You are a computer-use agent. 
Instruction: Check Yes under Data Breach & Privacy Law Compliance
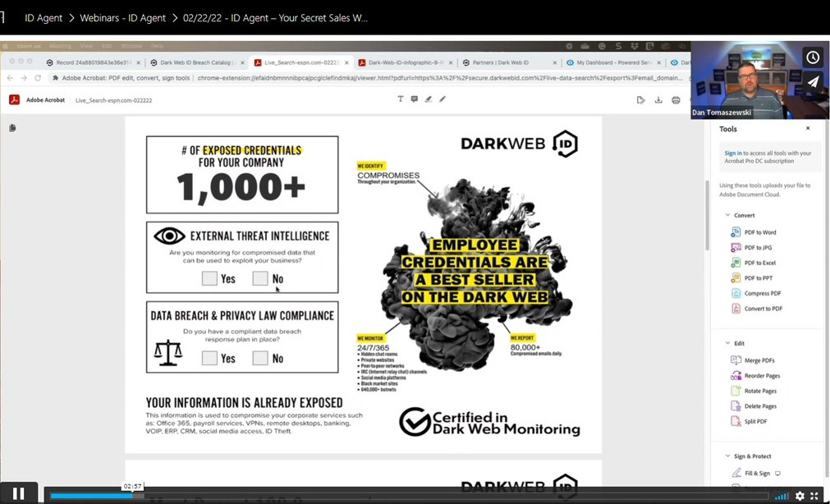pyautogui.click(x=209, y=358)
